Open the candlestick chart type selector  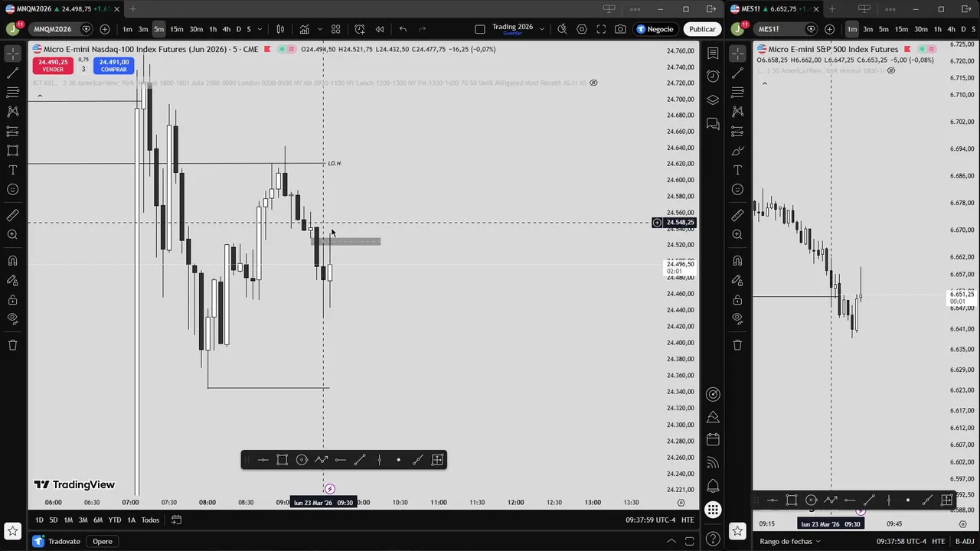(280, 29)
